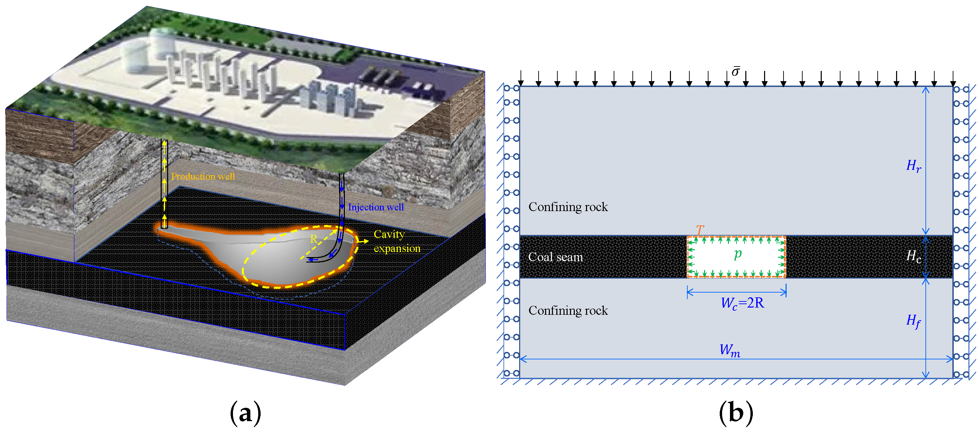Click the sigma-bar load symbol
Image resolution: width=980 pixels, height=431 pixels.
click(736, 72)
